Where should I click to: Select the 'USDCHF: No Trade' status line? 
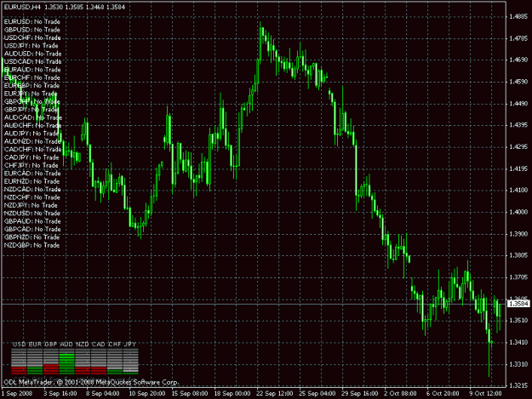click(32, 37)
